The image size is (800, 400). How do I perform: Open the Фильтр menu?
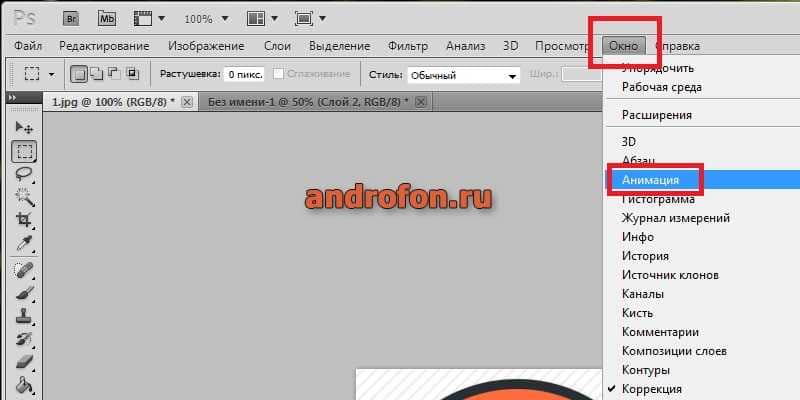tap(408, 46)
